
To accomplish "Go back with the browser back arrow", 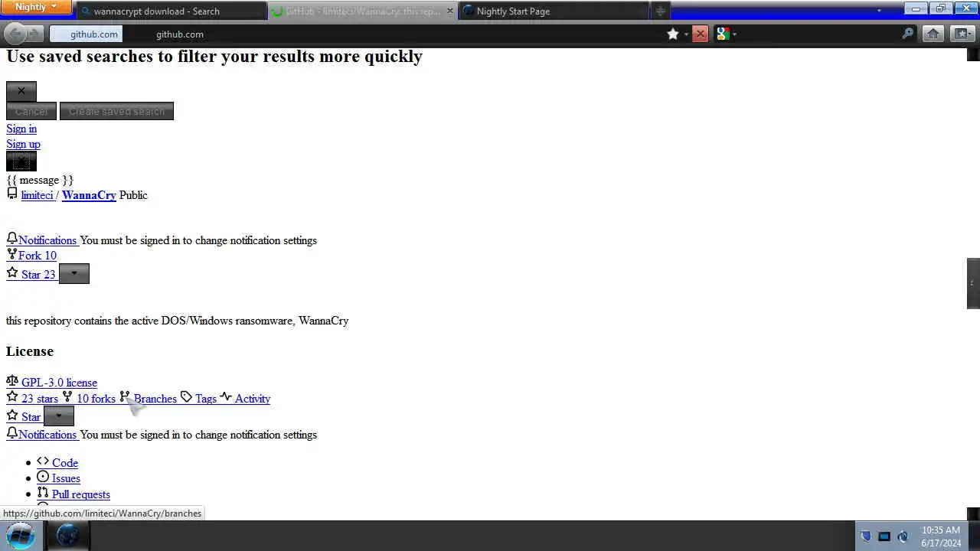I will click(15, 34).
